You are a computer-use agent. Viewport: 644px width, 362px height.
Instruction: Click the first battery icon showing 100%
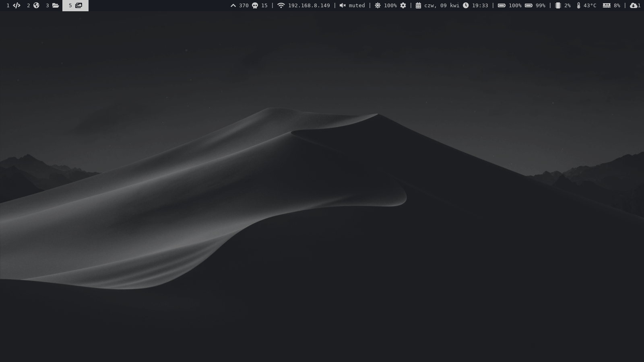click(x=502, y=6)
